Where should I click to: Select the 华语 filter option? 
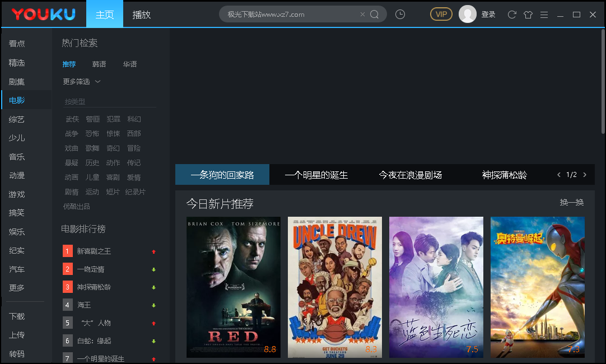pyautogui.click(x=130, y=64)
